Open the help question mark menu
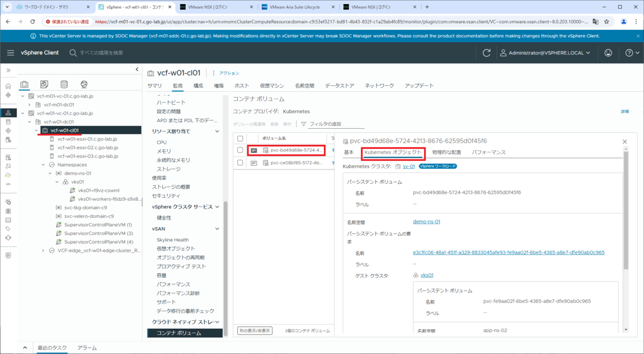The height and width of the screenshot is (354, 644). (632, 53)
